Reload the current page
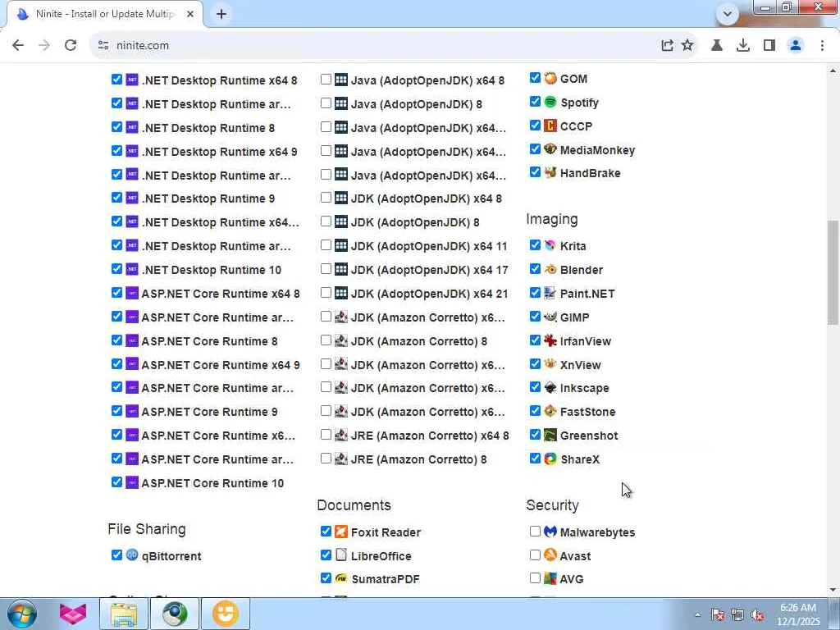This screenshot has width=840, height=630. [x=71, y=45]
